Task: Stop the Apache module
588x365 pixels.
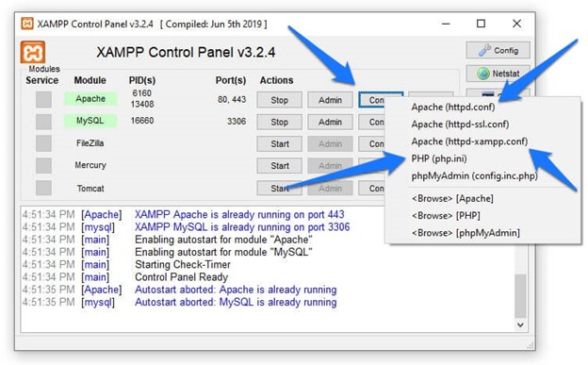Action: click(279, 100)
